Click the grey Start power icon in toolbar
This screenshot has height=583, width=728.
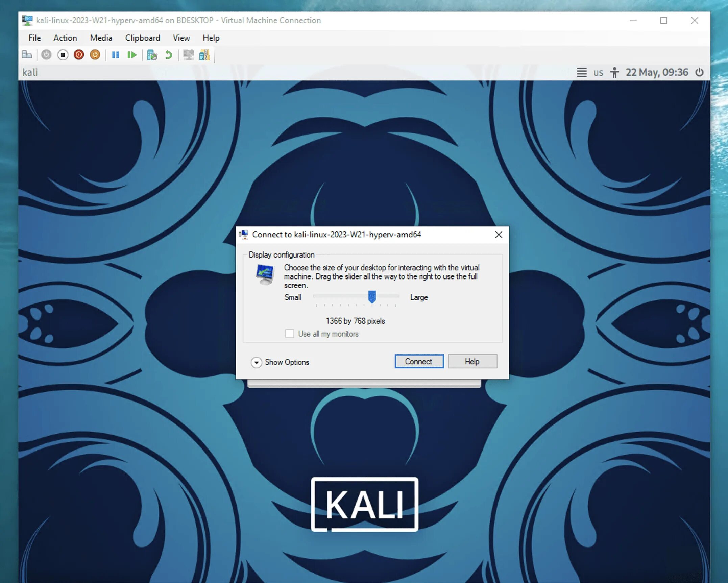tap(46, 55)
